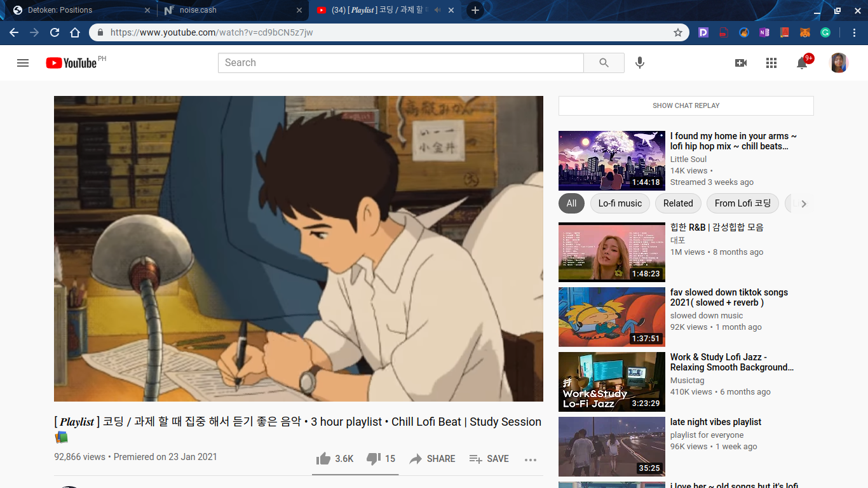Click SHOW CHAT REPLAY button
868x488 pixels.
pos(686,105)
